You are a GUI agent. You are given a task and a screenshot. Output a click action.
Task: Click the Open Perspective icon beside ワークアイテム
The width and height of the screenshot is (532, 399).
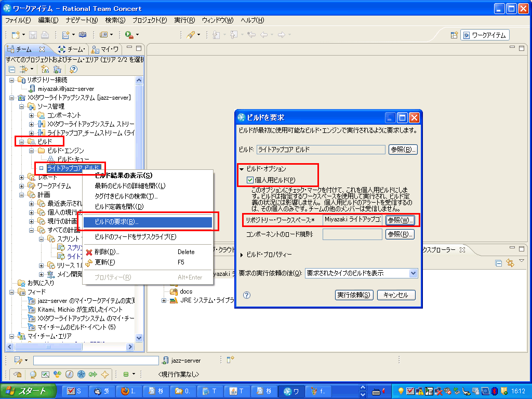tap(454, 35)
